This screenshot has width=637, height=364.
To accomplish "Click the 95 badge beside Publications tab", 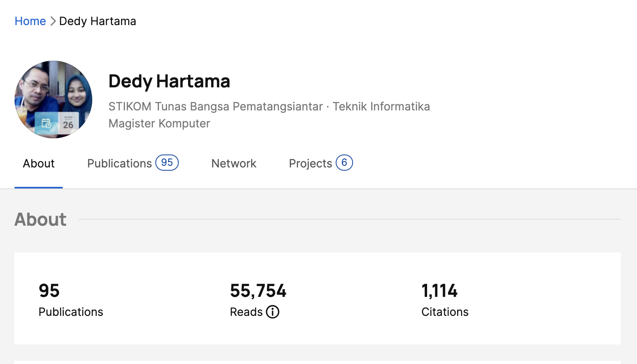I will [167, 163].
